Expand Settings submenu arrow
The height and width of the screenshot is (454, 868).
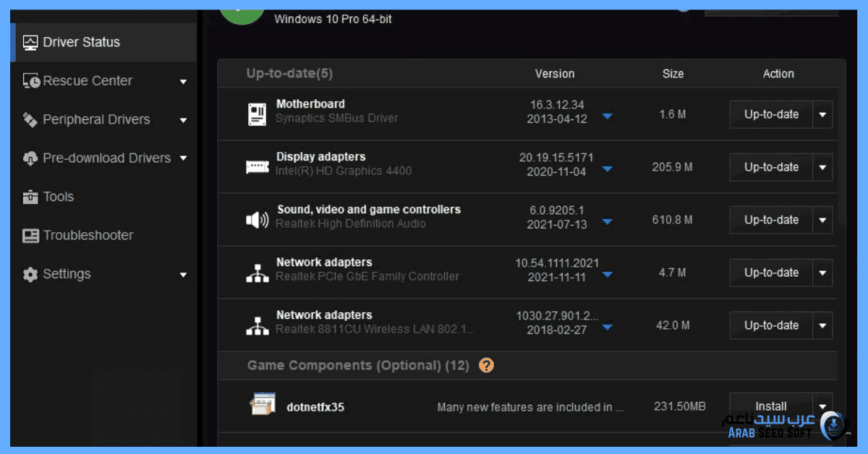(183, 275)
